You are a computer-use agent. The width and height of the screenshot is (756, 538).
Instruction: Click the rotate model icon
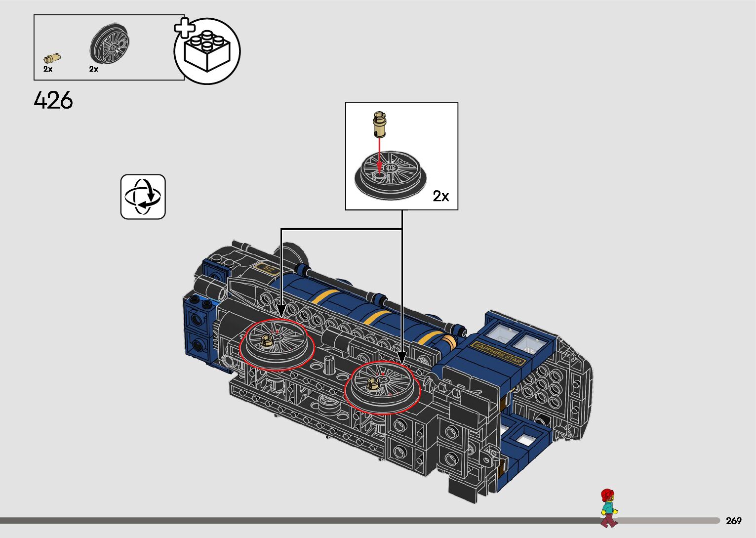click(x=143, y=197)
